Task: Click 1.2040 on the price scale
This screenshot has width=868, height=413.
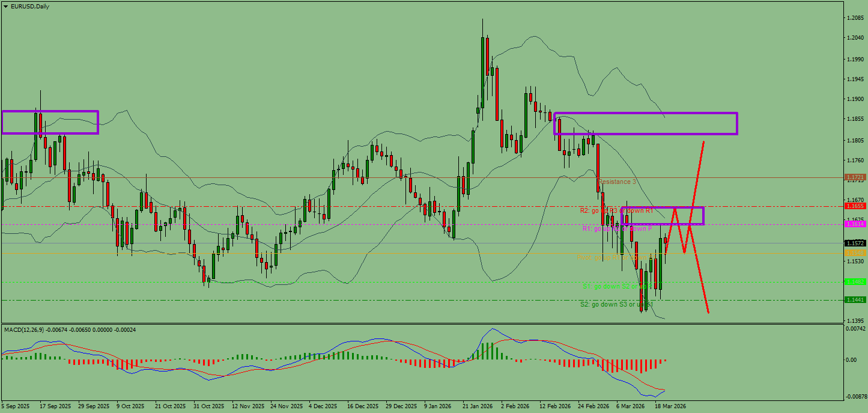Action: coord(855,38)
